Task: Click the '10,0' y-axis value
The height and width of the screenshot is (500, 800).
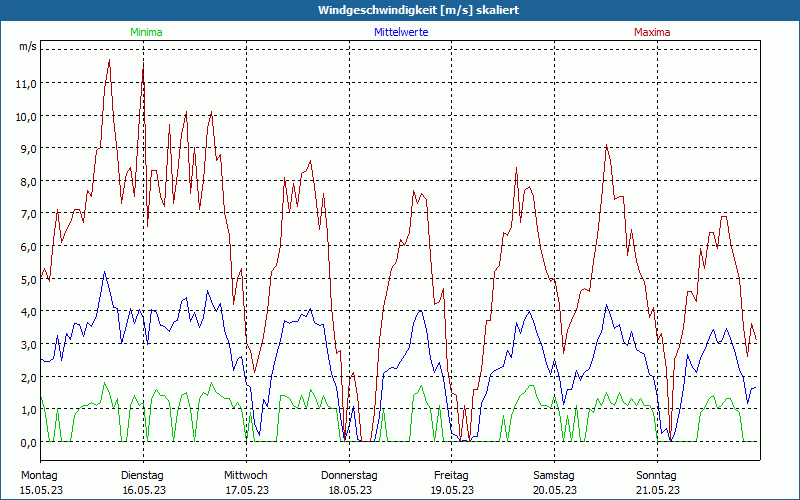Action: click(26, 117)
